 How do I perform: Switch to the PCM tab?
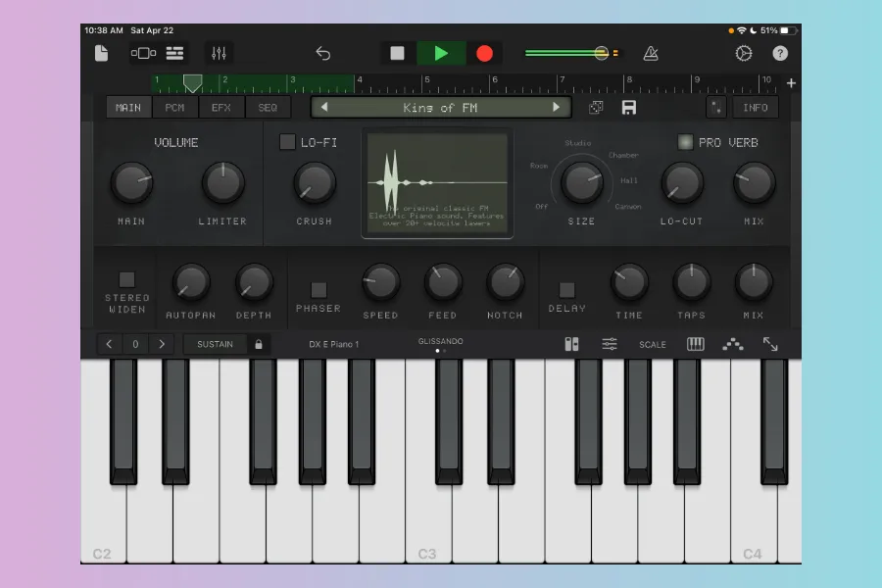(174, 108)
